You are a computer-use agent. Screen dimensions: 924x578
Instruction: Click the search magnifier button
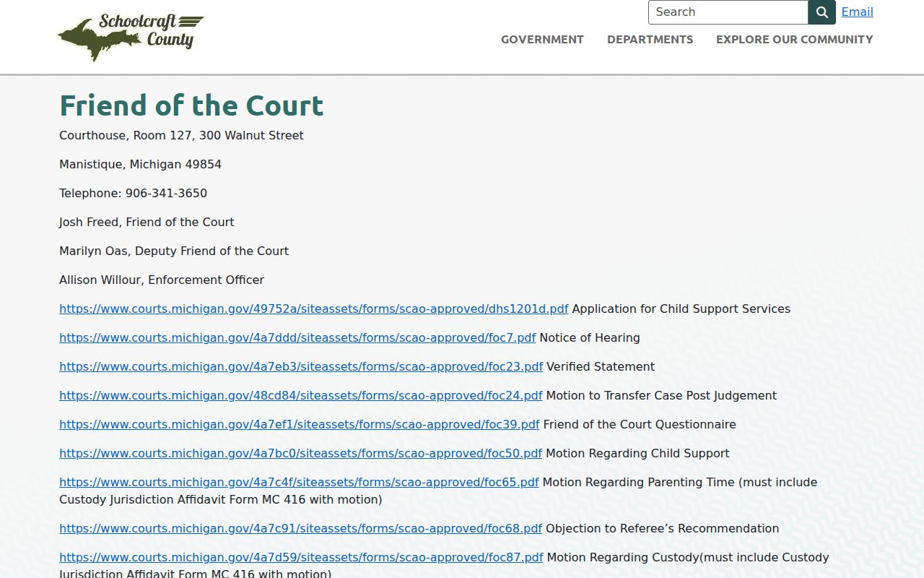[822, 12]
